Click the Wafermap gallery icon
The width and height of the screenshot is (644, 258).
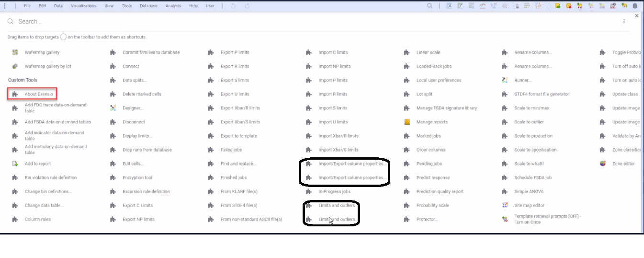click(15, 52)
